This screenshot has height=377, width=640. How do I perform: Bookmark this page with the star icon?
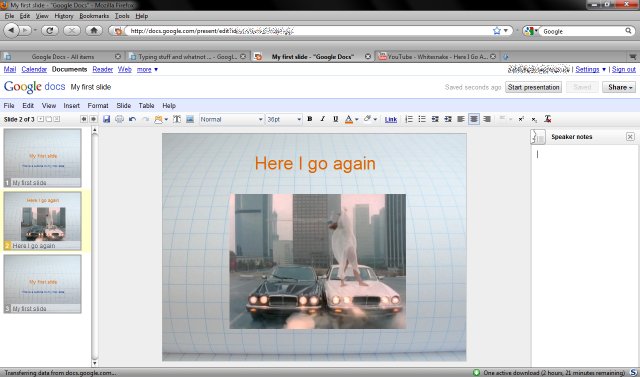point(497,31)
